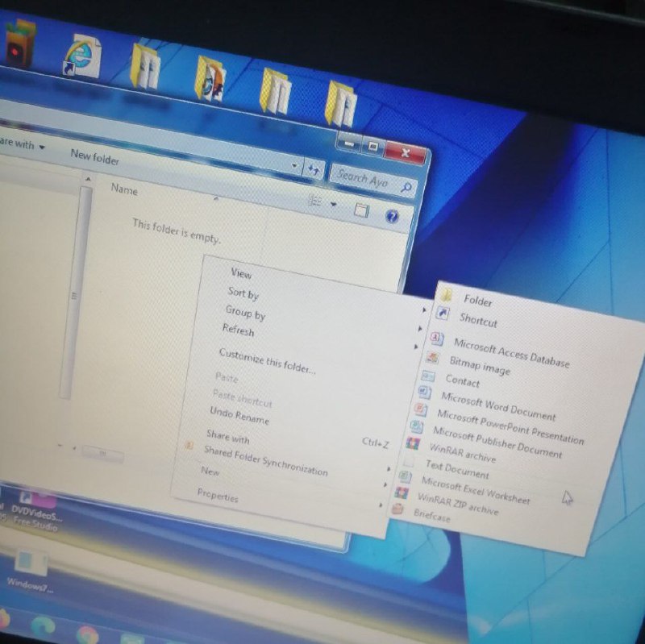Refresh the folder via address bar button
Screen dimensions: 645x644
click(314, 169)
